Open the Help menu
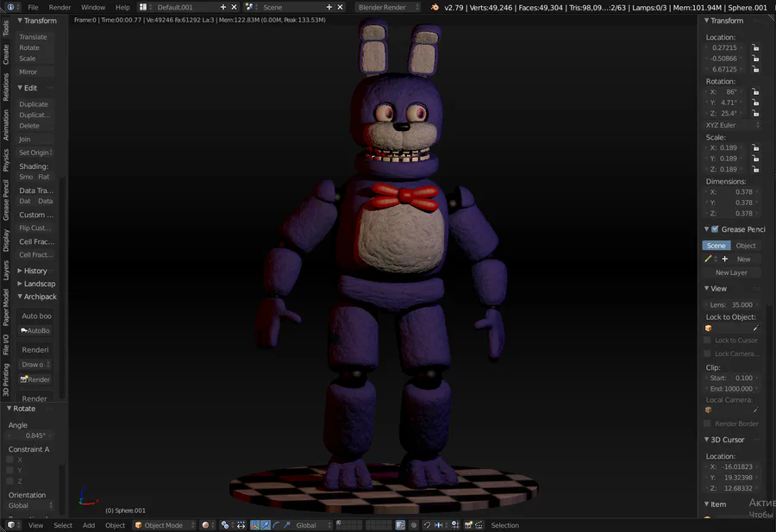 [122, 7]
